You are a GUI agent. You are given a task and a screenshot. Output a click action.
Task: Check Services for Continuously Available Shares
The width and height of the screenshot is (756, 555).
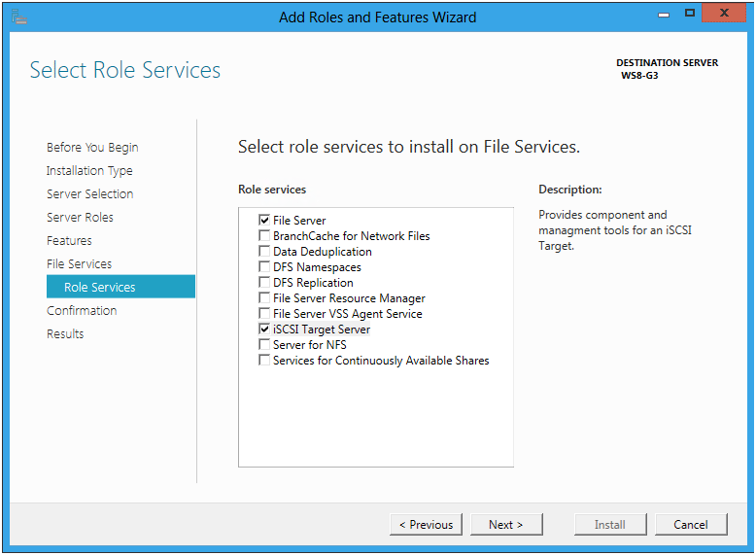point(264,360)
